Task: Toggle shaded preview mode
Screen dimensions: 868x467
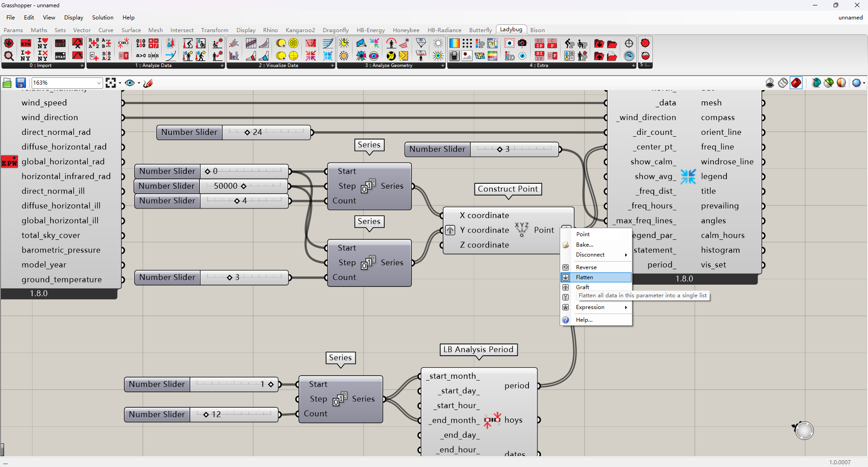Action: [796, 83]
